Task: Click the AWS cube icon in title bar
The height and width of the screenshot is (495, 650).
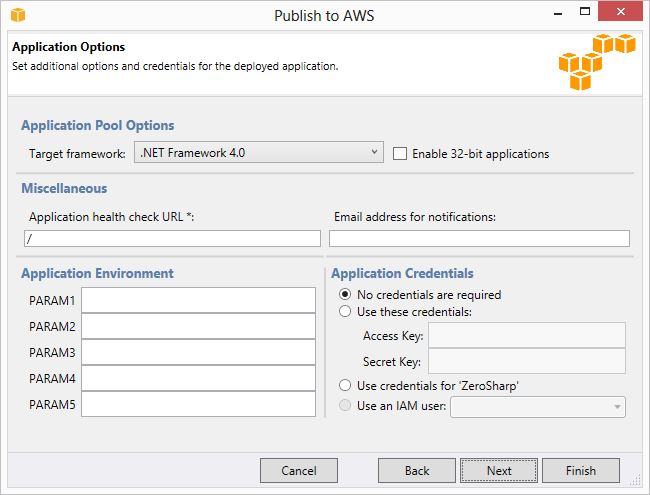Action: click(x=18, y=15)
